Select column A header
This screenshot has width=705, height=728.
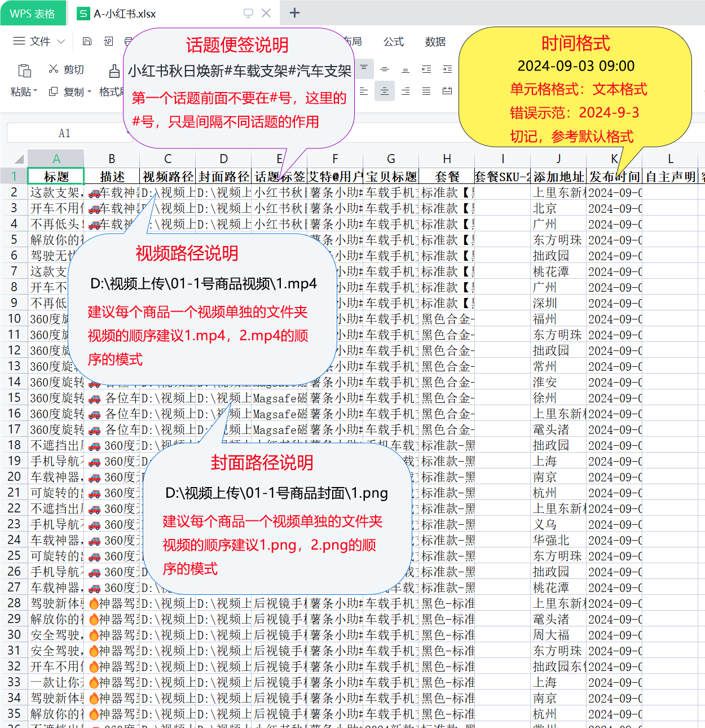click(56, 159)
